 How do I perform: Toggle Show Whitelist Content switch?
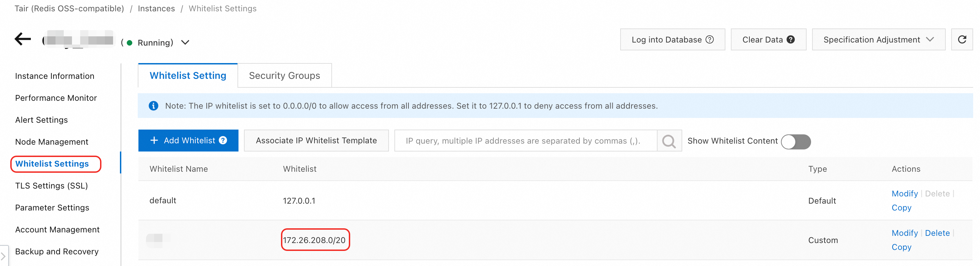click(796, 142)
